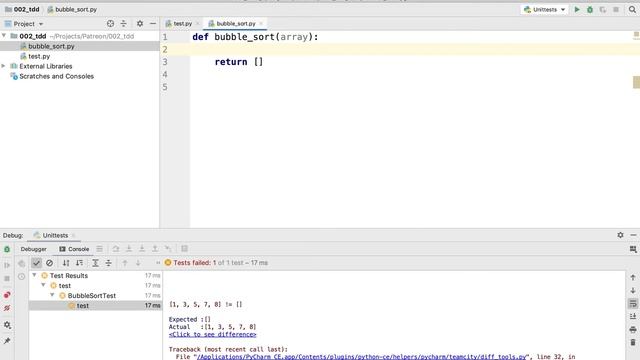Close the test.py editor tab
The width and height of the screenshot is (640, 360).
(x=198, y=24)
